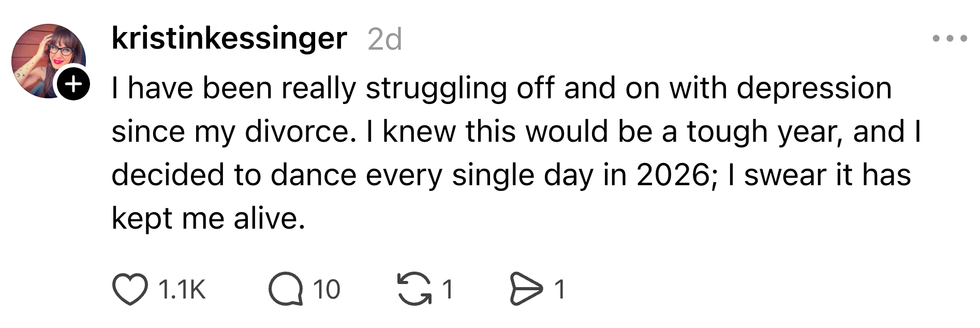Image resolution: width=980 pixels, height=328 pixels.
Task: Open the post by clicking "kept me alive."
Action: [208, 218]
